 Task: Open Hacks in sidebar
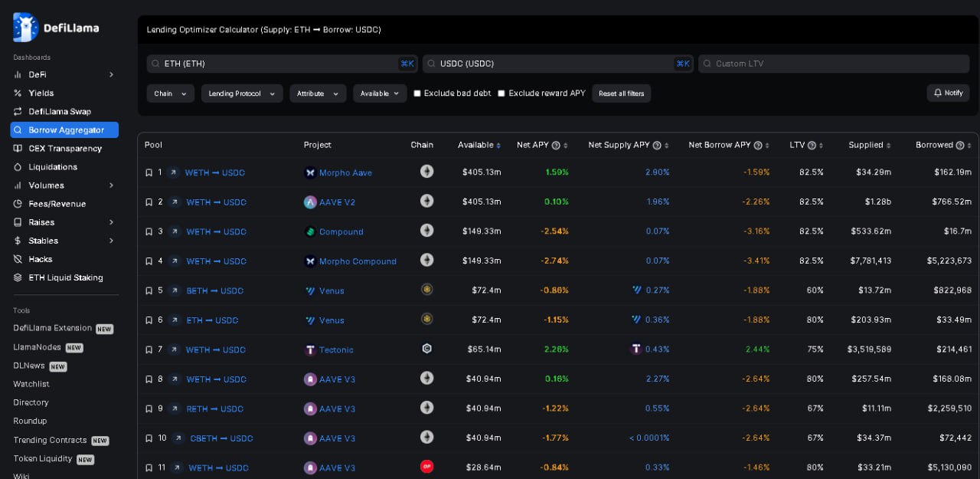(41, 259)
